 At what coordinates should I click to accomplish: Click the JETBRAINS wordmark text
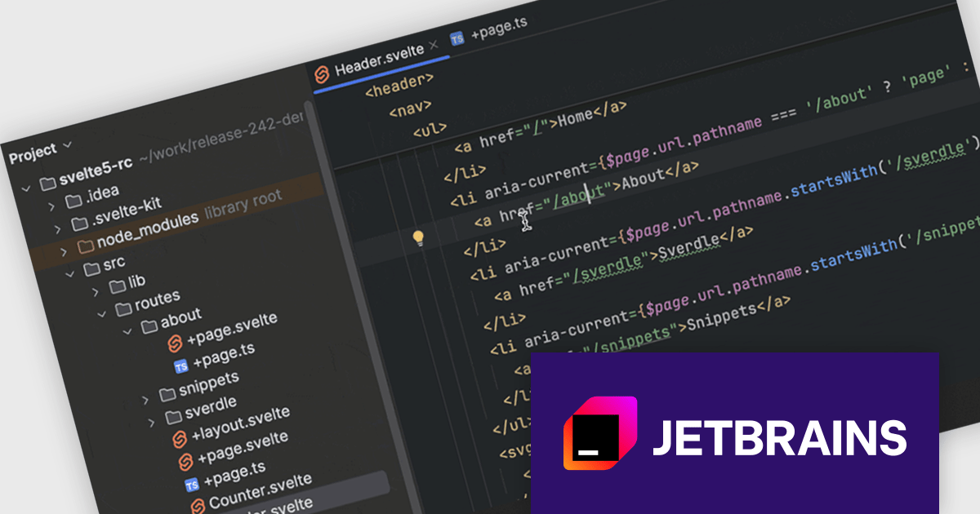tap(779, 438)
